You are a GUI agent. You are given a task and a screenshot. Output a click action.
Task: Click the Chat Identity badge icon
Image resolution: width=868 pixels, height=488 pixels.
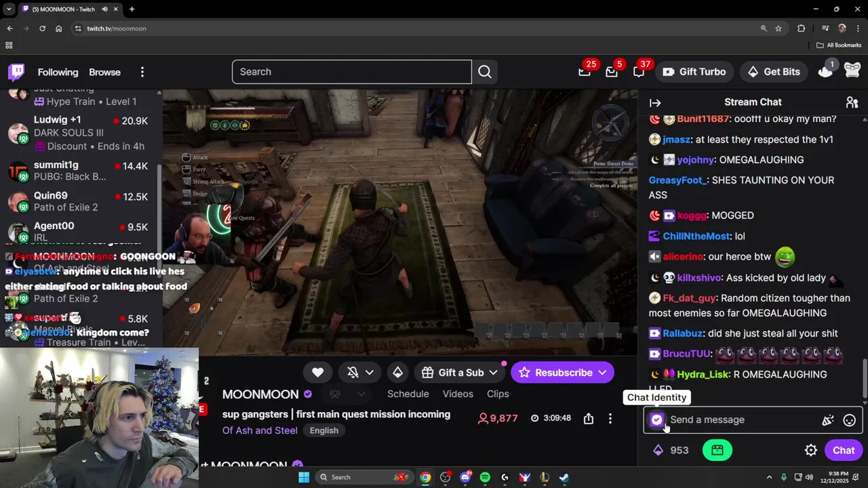pyautogui.click(x=656, y=420)
